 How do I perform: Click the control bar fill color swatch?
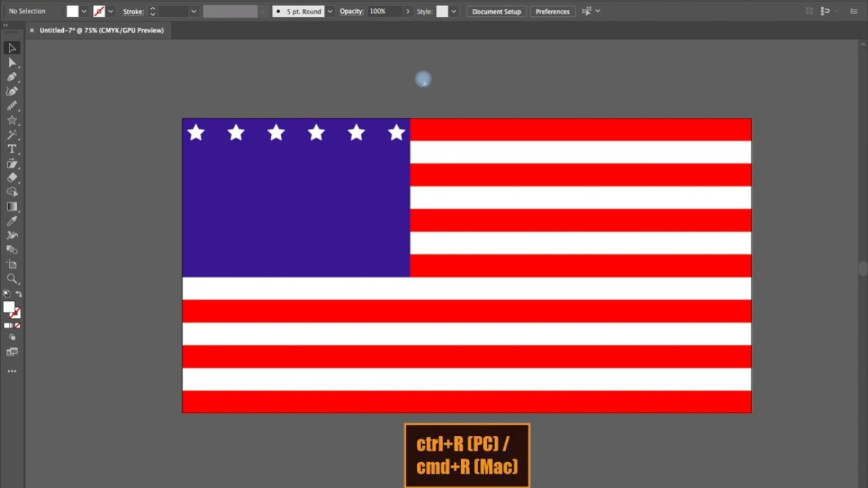[73, 12]
